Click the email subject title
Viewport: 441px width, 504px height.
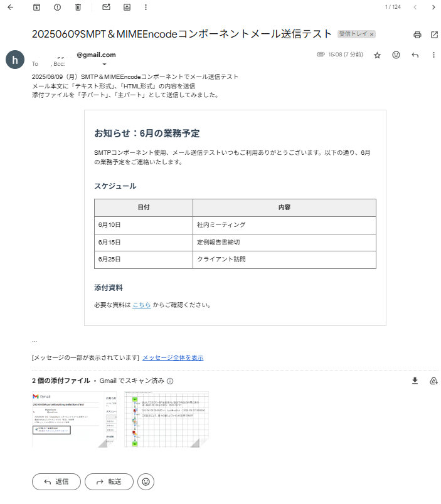[182, 34]
